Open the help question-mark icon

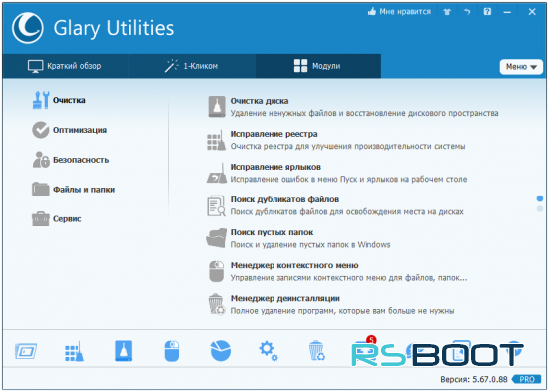(487, 12)
